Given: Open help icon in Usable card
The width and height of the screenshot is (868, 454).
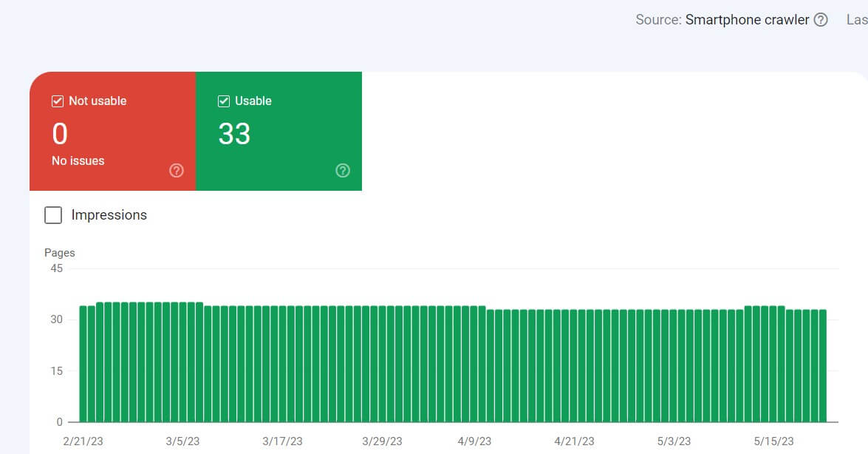Looking at the screenshot, I should 343,171.
